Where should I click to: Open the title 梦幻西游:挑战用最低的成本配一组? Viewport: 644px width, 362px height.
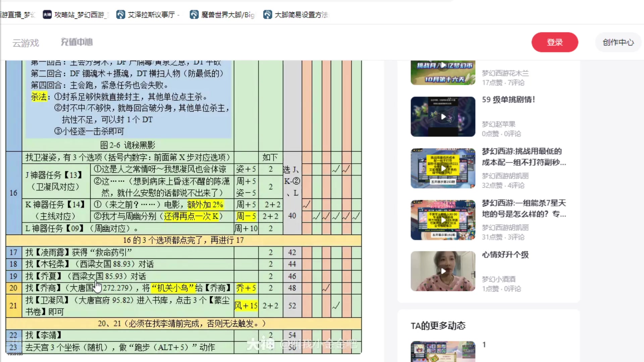point(524,157)
